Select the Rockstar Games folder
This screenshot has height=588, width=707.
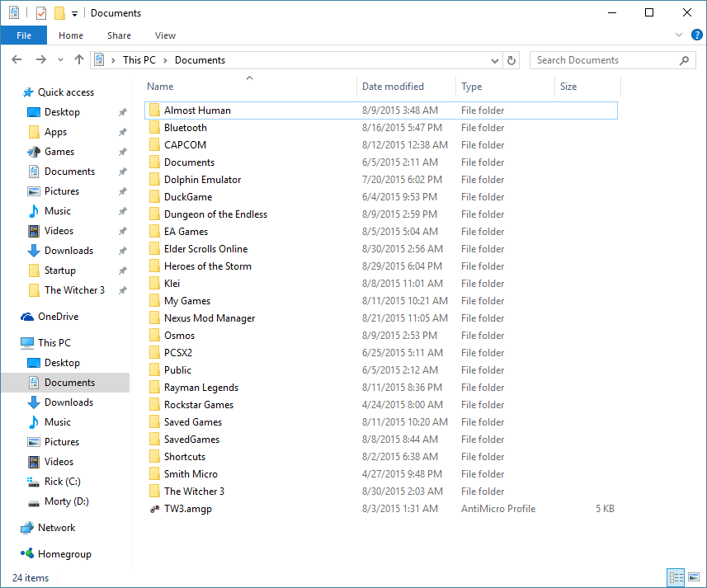pos(381,405)
